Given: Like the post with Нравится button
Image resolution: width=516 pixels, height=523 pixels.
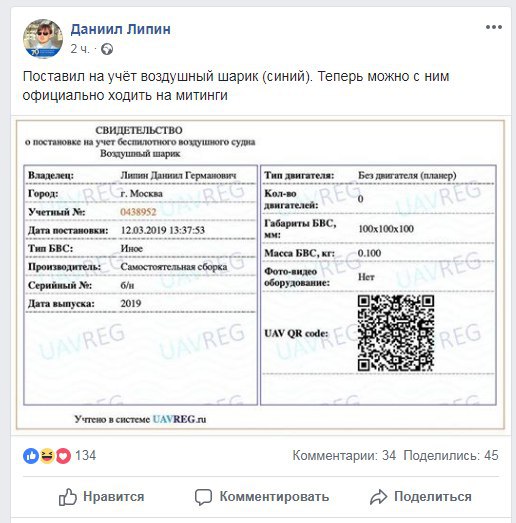Looking at the screenshot, I should (101, 497).
